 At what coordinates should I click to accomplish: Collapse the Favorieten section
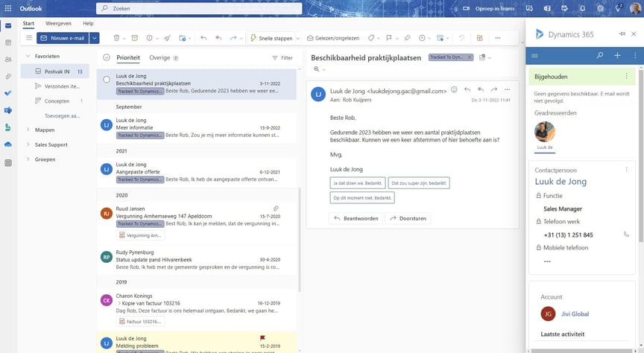tap(28, 57)
